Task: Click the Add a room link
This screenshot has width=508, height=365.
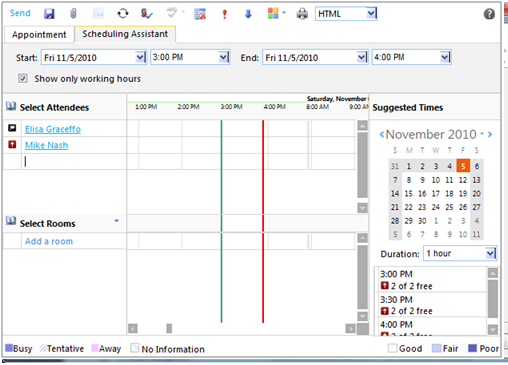Action: point(49,241)
